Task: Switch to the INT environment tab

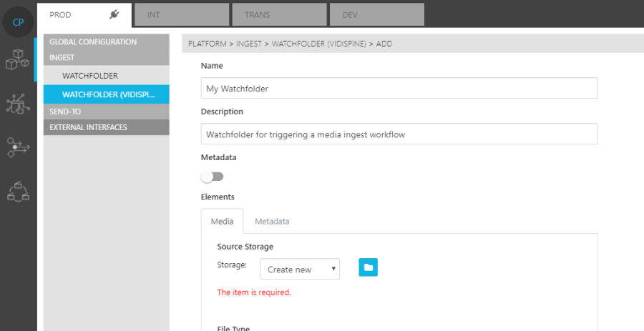Action: point(182,14)
